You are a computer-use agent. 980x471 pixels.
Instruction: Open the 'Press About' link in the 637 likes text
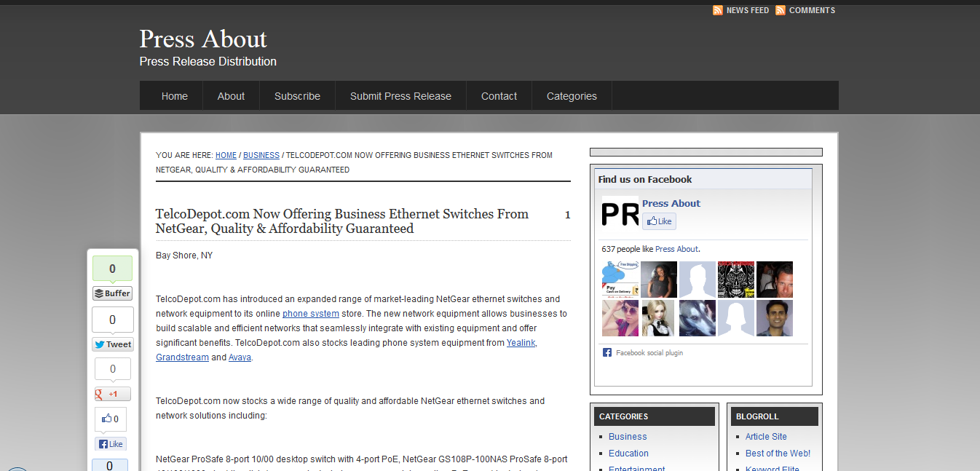click(676, 249)
